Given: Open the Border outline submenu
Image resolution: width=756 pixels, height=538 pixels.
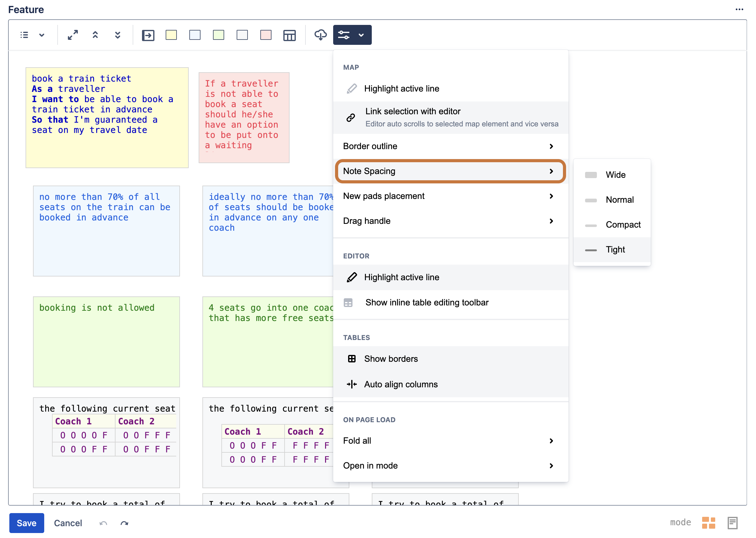Looking at the screenshot, I should (451, 146).
